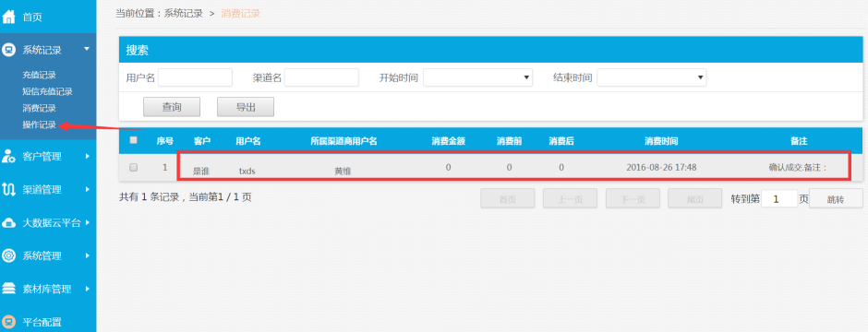868x332 pixels.
Task: Click the 系统记录 sidebar icon
Action: (9, 50)
